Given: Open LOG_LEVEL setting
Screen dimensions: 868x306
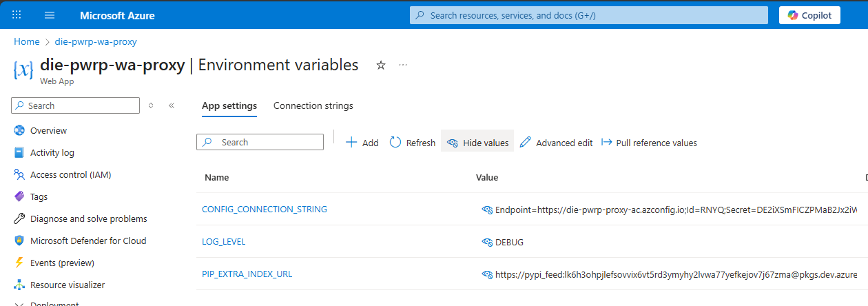Looking at the screenshot, I should (223, 241).
